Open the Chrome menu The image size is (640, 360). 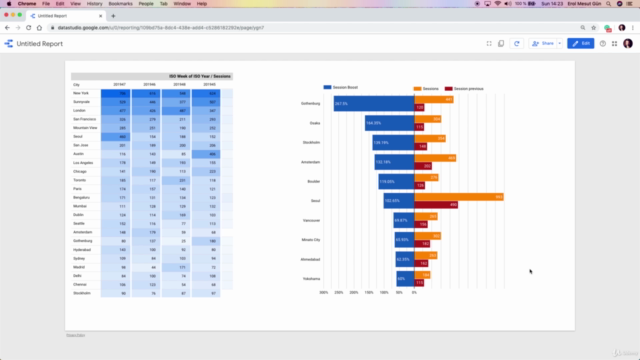click(27, 4)
